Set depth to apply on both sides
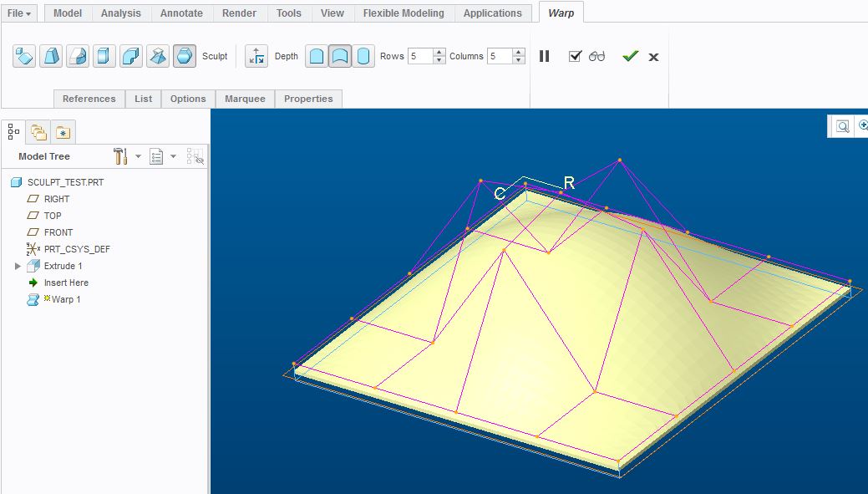Viewport: 868px width, 494px height. (x=340, y=56)
